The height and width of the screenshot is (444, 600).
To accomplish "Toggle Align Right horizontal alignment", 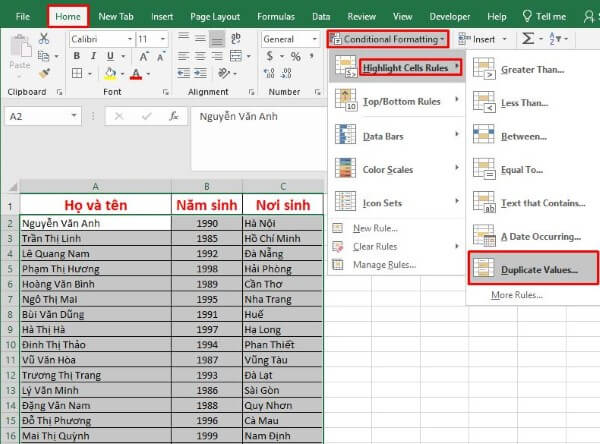I will (x=217, y=56).
